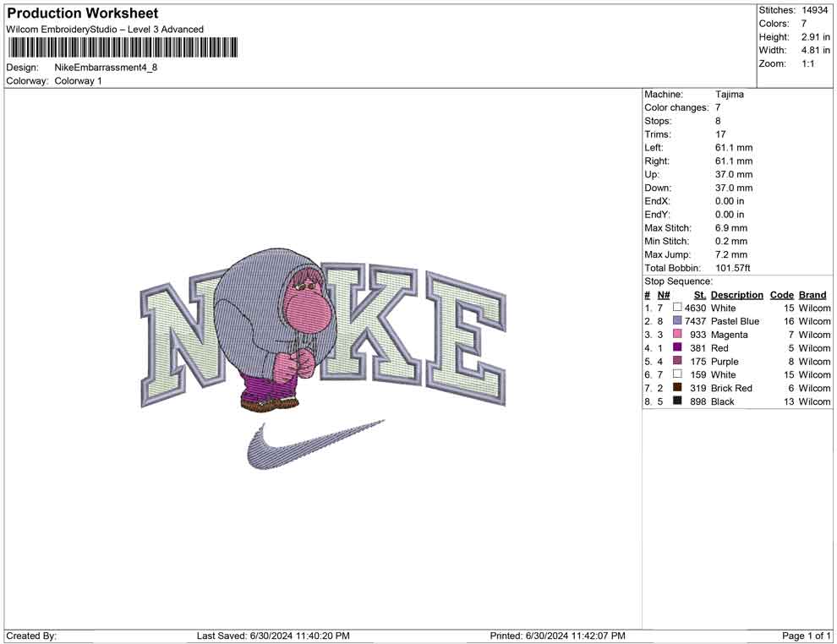Click the Brick Red color swatch
This screenshot has width=837, height=644.
[677, 387]
